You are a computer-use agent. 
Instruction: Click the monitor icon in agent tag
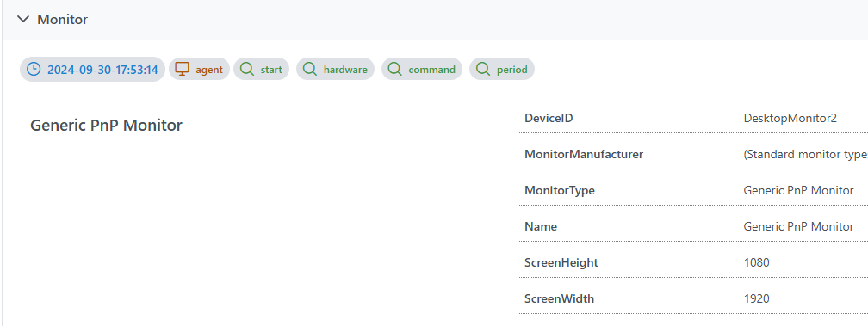click(183, 69)
